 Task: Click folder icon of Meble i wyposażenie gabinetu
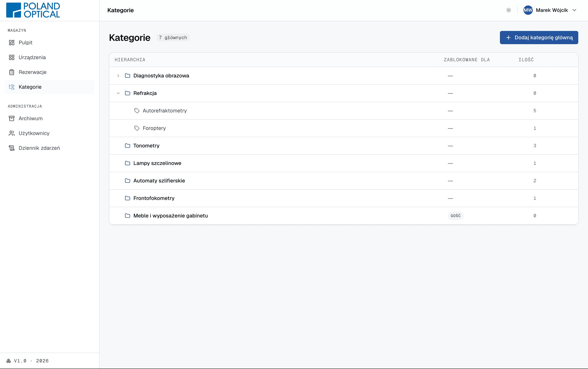tap(128, 216)
